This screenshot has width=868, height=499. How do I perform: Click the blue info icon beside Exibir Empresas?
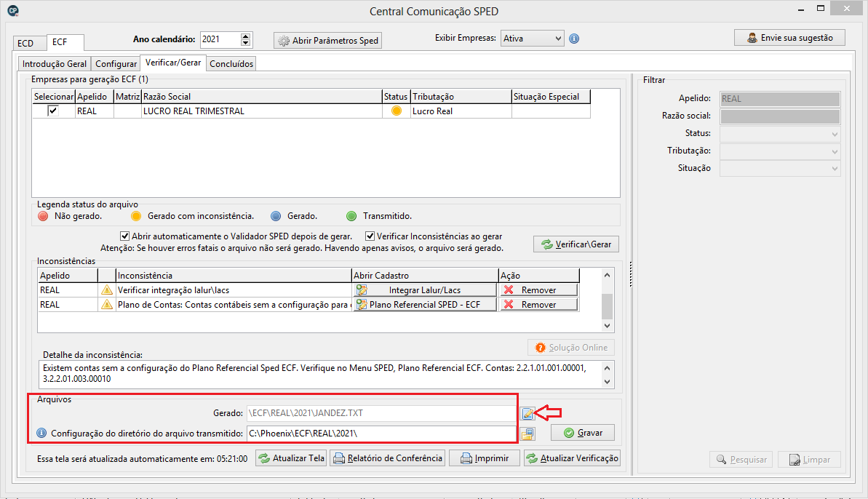574,39
